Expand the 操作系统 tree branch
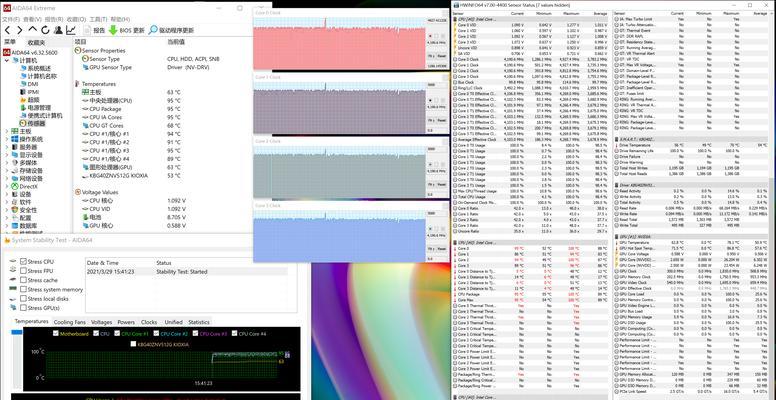776x400 pixels. pyautogui.click(x=6, y=139)
